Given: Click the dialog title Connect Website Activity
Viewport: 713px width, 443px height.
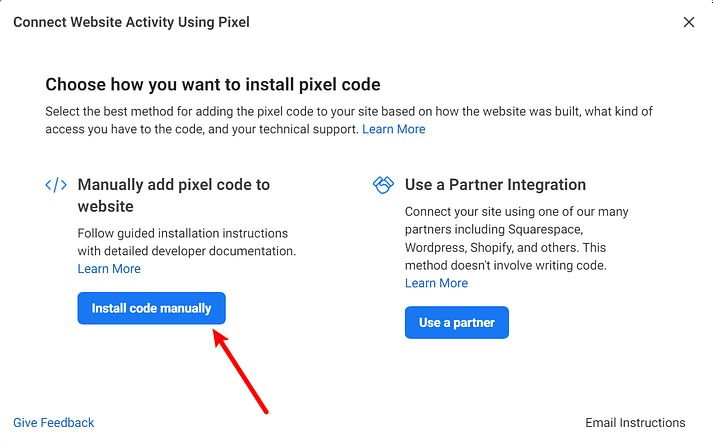Looking at the screenshot, I should [x=131, y=22].
